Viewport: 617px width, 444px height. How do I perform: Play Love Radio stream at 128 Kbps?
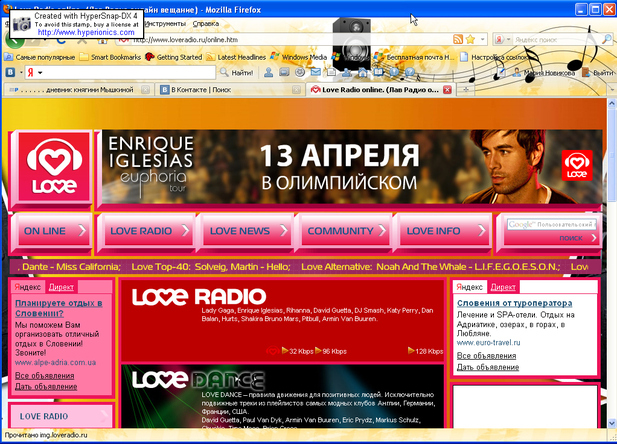pos(426,351)
